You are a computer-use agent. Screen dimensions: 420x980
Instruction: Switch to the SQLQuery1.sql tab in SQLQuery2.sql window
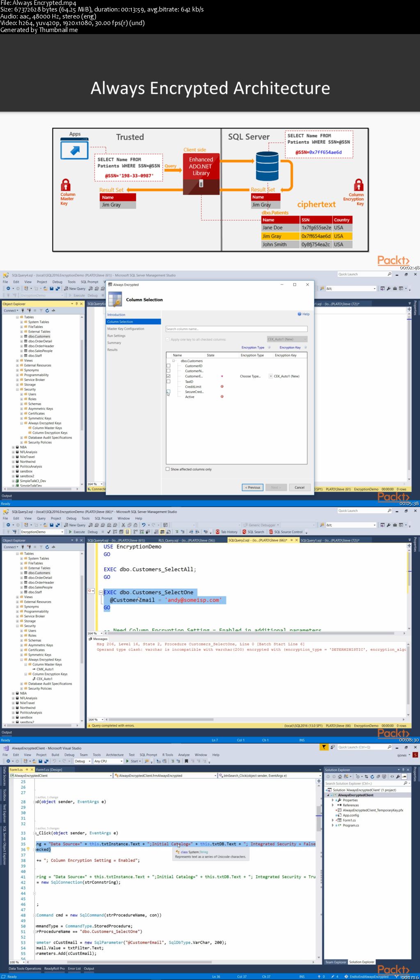(330, 540)
